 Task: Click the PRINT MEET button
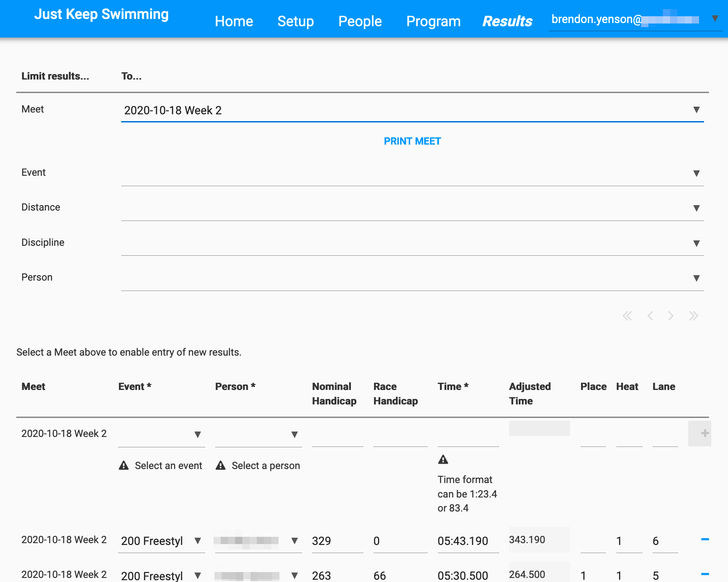[412, 141]
